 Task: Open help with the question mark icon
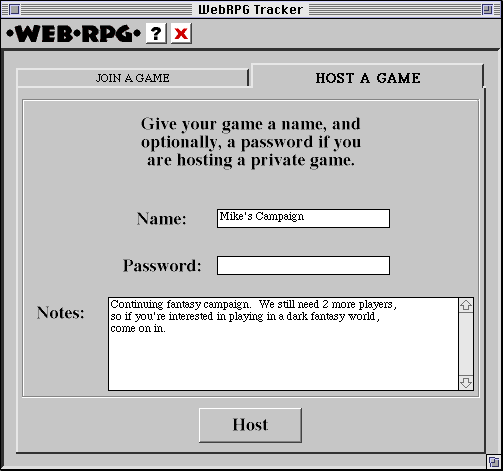point(156,33)
